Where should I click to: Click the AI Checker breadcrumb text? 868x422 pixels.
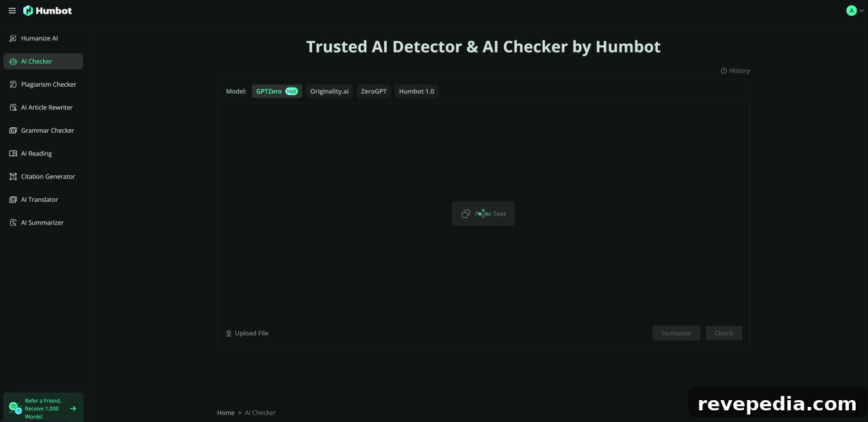[x=260, y=412]
